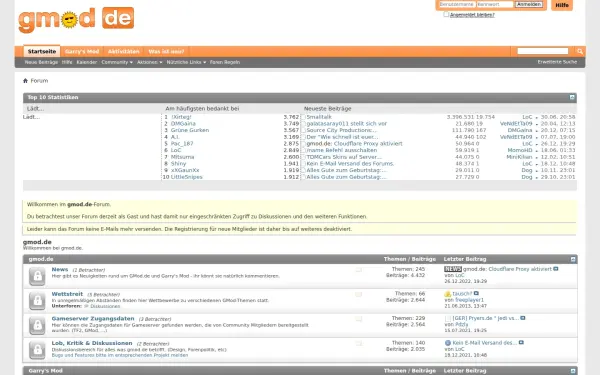The height and width of the screenshot is (375, 600).
Task: Click the Gameserver Zugangsdaten lock icon
Action: 37,325
